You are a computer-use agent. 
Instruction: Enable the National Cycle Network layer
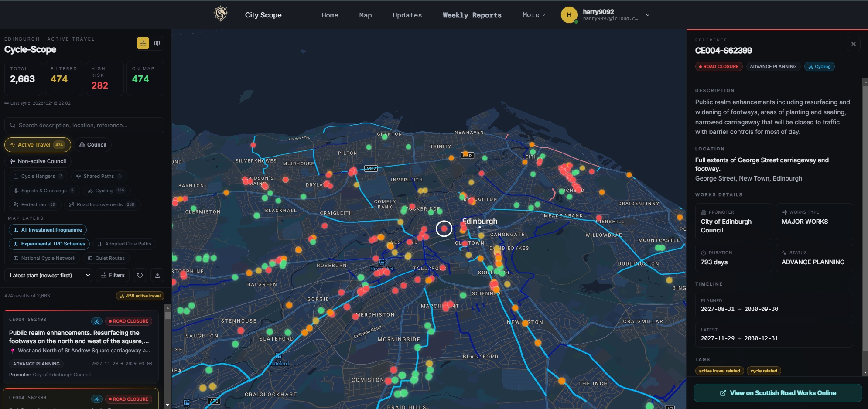[44, 258]
